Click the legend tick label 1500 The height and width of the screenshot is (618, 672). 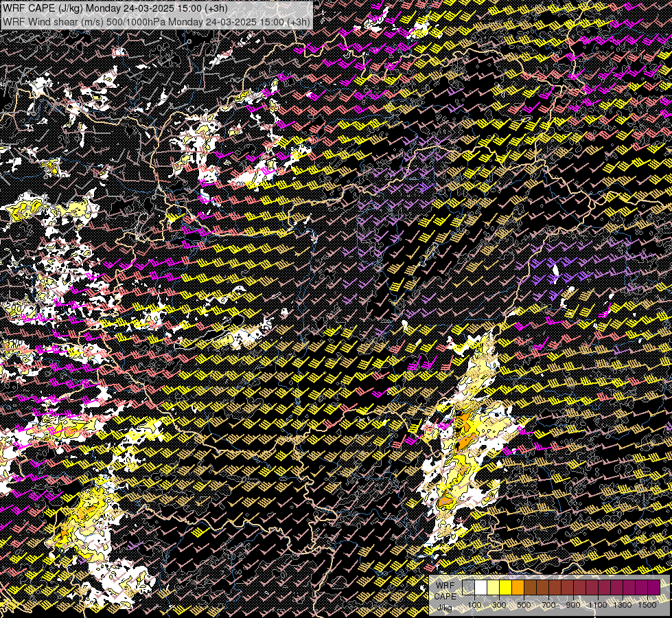[647, 605]
